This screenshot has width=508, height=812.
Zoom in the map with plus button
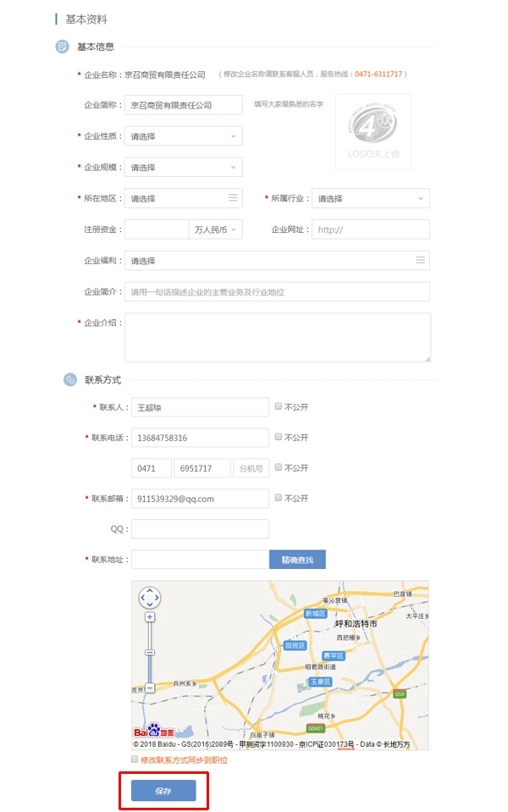[x=150, y=617]
